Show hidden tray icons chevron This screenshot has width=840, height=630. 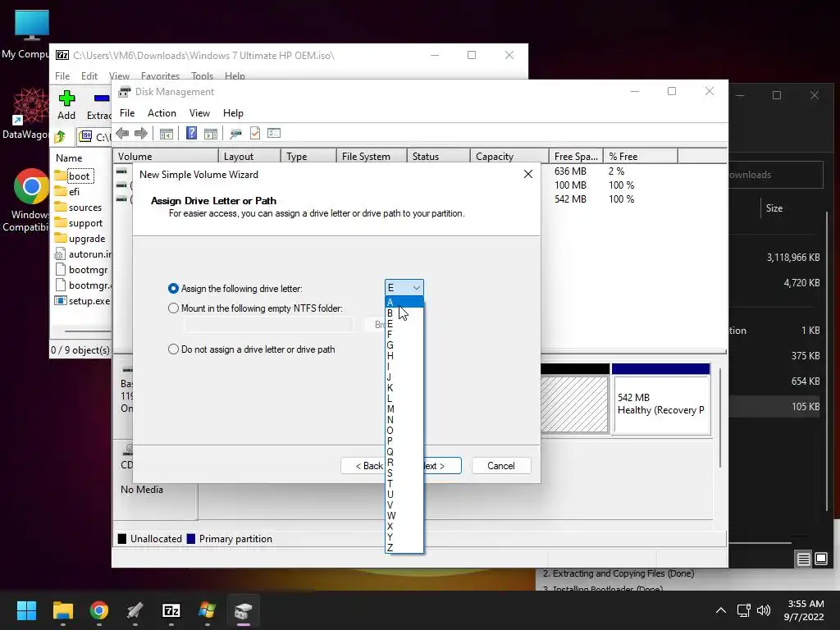coord(721,610)
